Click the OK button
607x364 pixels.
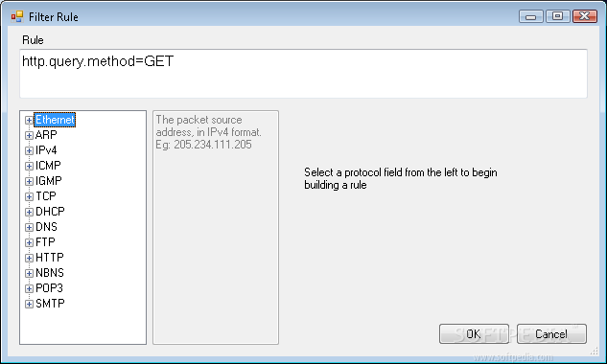click(474, 334)
